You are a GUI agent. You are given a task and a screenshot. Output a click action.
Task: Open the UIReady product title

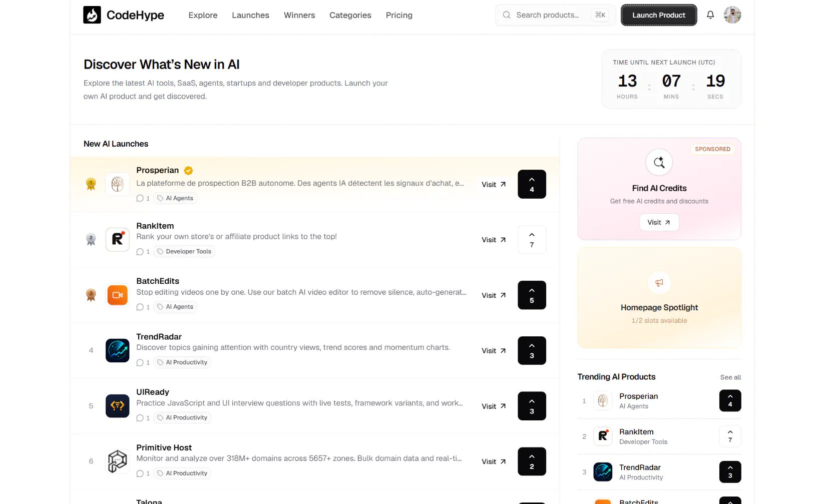coord(153,392)
